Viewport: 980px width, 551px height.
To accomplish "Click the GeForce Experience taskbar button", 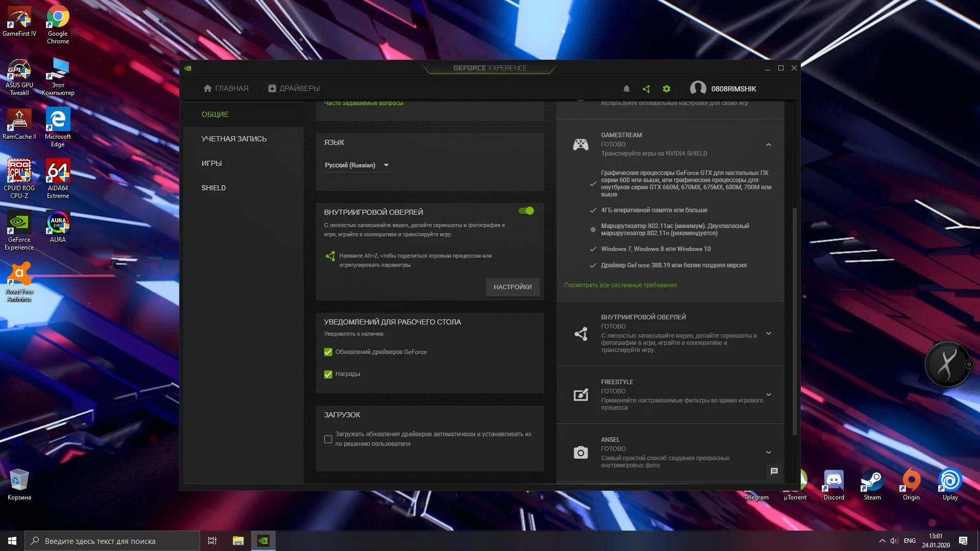I will point(263,541).
